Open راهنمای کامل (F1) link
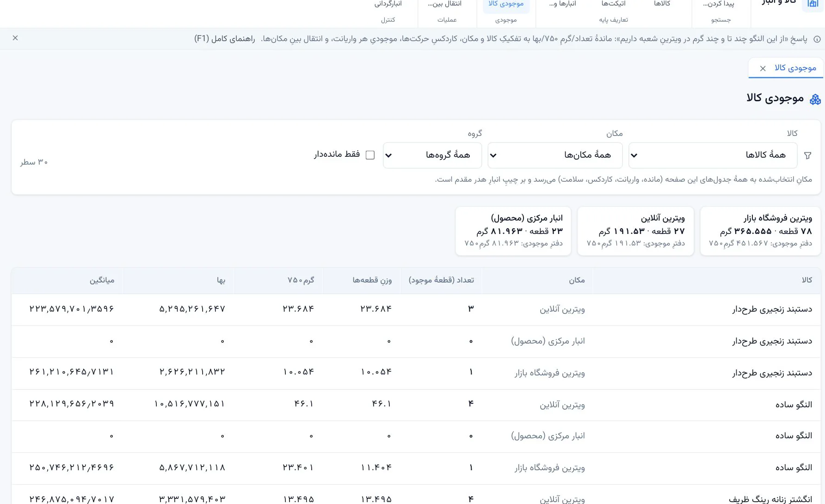Screen dimensions: 825x504 coord(225,39)
